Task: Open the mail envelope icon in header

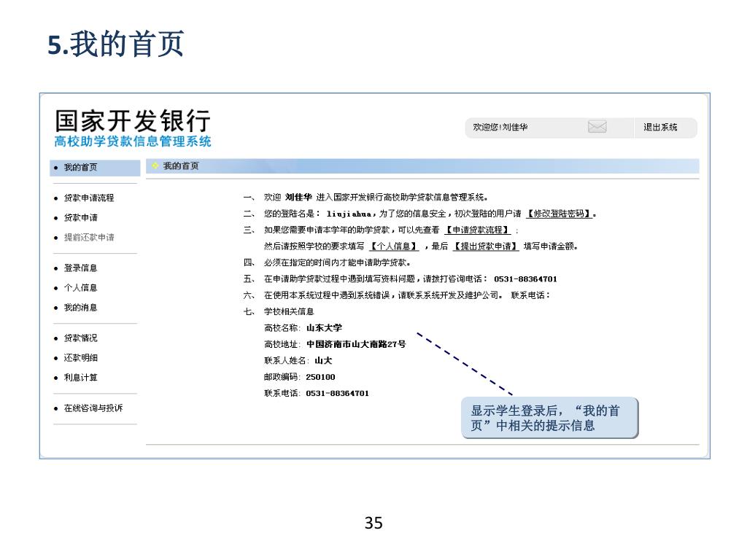Action: pos(597,127)
